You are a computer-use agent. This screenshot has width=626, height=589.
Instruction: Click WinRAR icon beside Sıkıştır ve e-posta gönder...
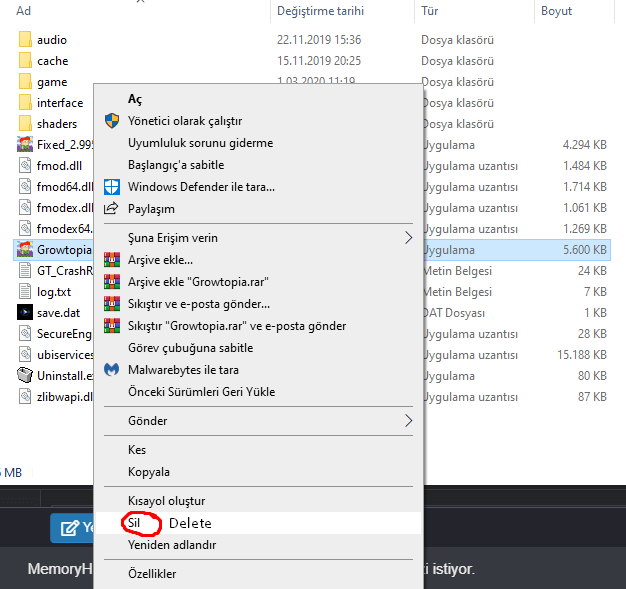tap(112, 303)
